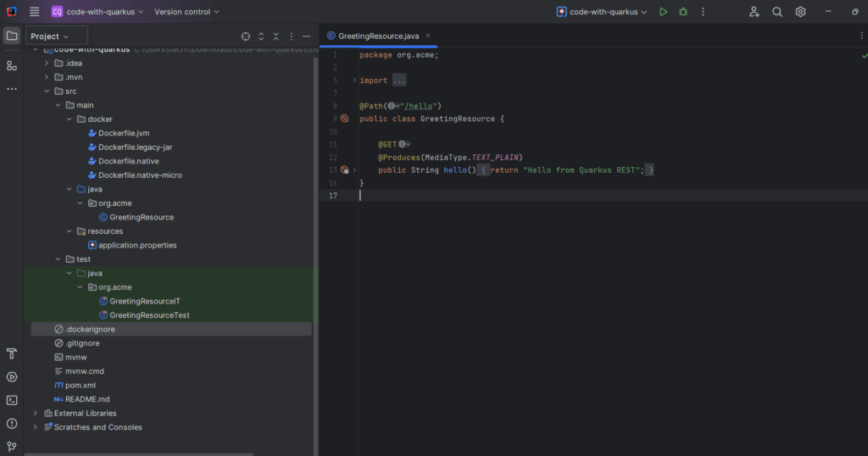
Task: Click gutter icon on line 9
Action: tap(344, 119)
